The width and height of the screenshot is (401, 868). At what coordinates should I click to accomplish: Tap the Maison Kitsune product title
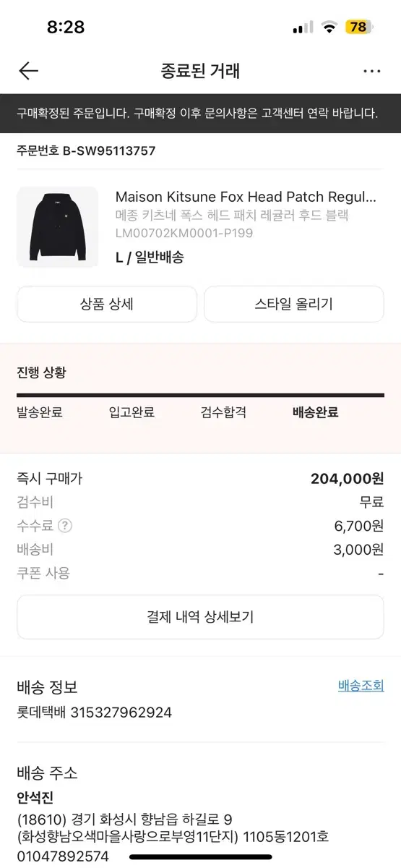point(246,197)
